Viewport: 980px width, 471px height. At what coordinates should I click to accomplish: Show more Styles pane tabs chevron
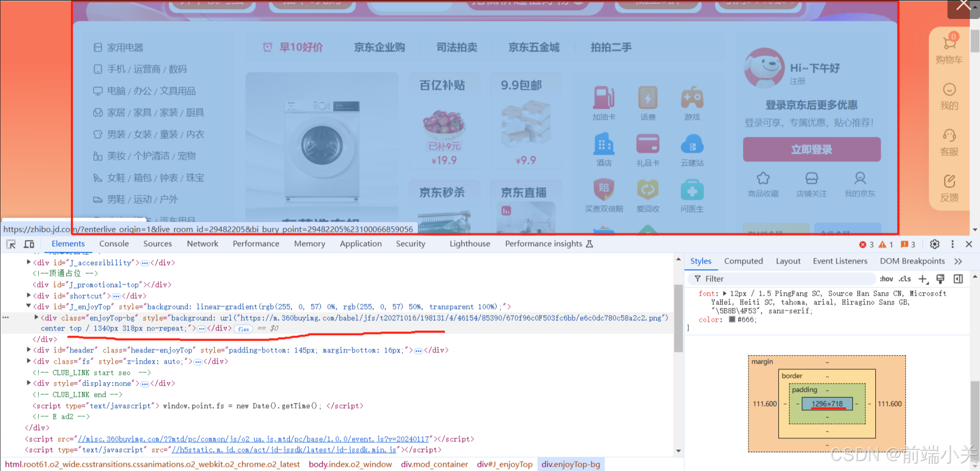(x=958, y=261)
